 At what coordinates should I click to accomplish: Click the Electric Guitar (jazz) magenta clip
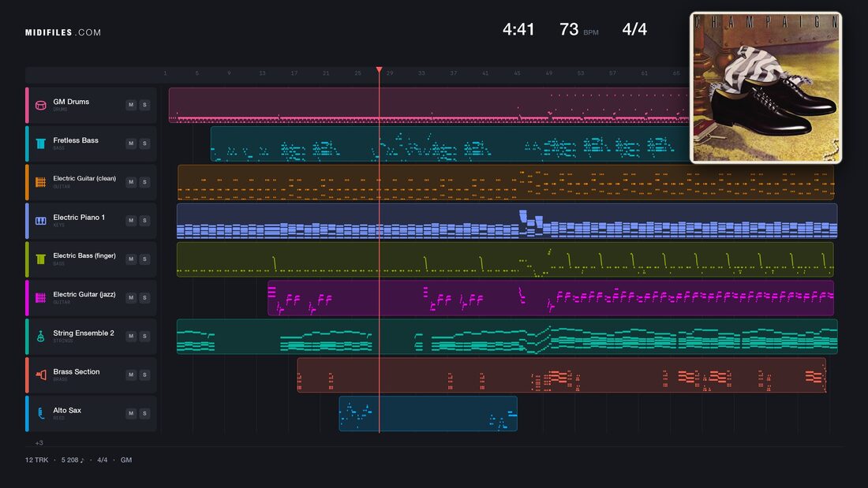551,298
